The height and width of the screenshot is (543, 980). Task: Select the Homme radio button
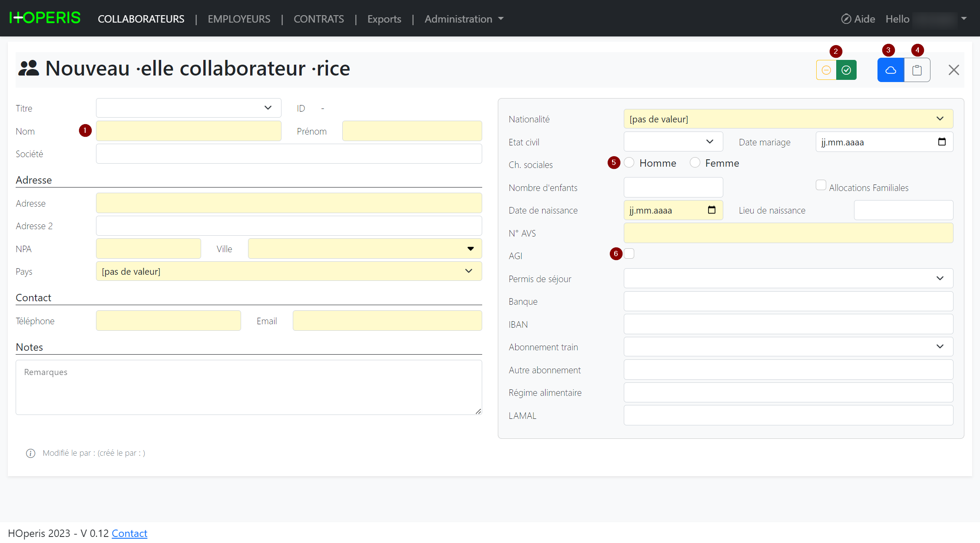coord(629,163)
